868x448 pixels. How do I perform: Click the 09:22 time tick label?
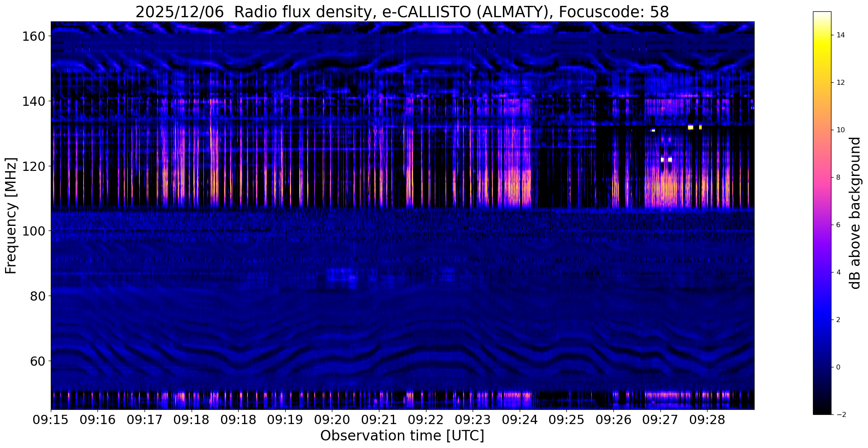pos(426,420)
